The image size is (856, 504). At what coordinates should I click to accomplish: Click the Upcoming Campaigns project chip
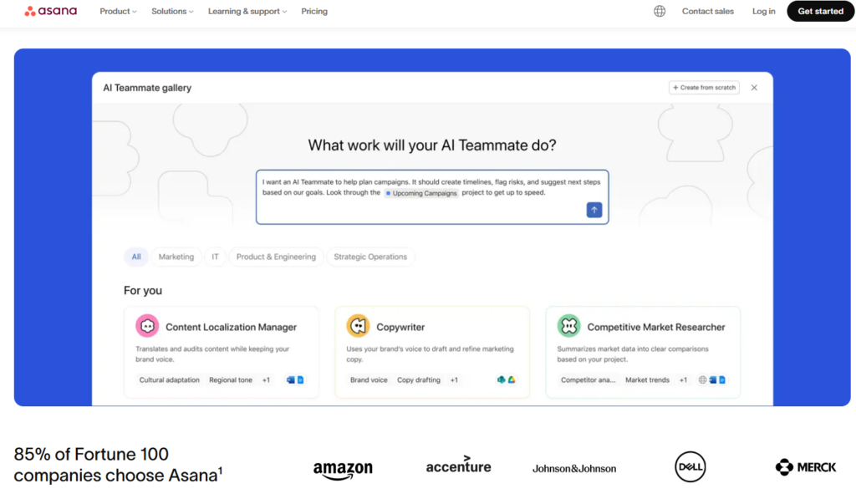coord(421,193)
